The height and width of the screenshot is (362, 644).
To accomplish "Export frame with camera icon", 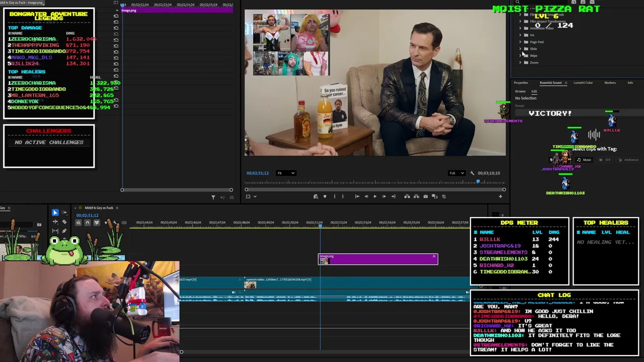I will (426, 197).
